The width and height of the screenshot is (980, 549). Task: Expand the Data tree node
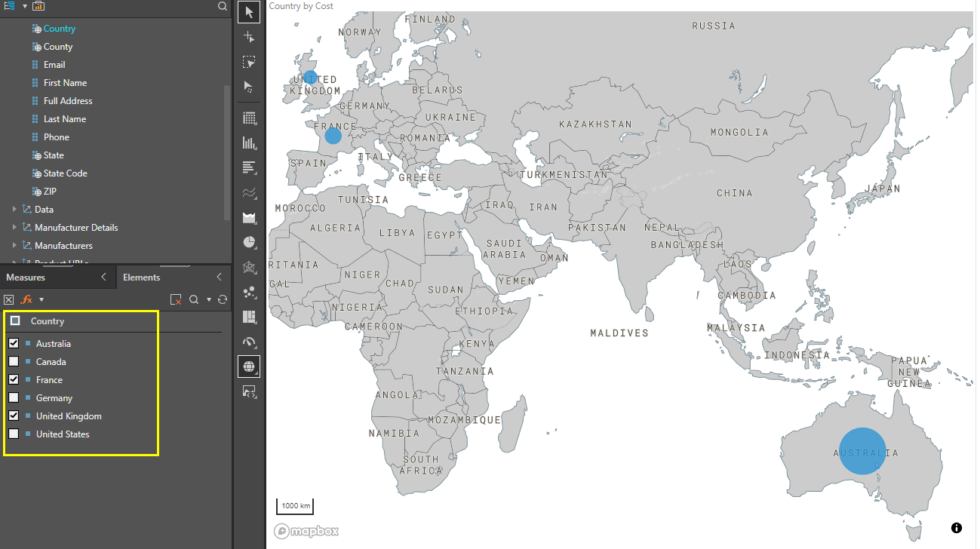[x=14, y=210]
